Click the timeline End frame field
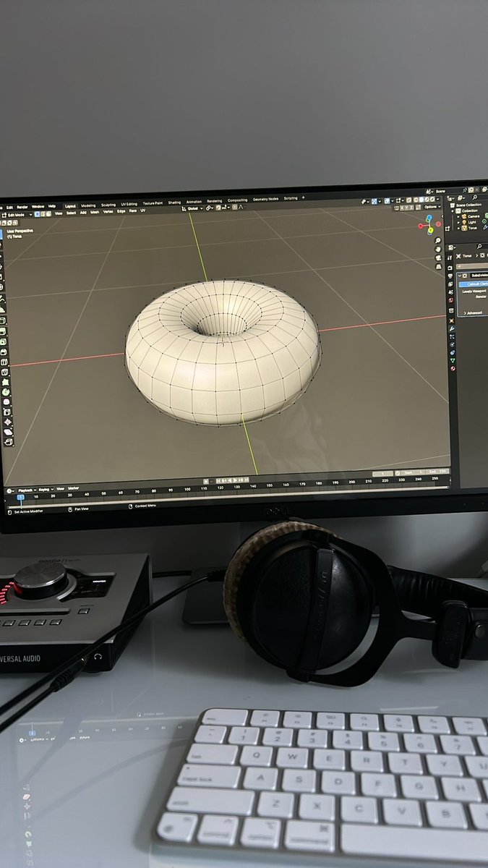Screen dimensions: 488x868 [x=436, y=472]
